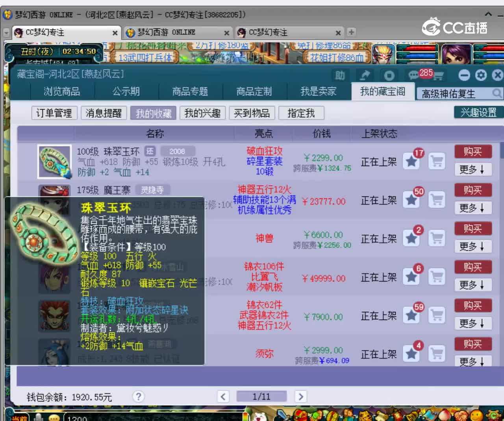Open 我的兴趣 sub-tab

[202, 113]
